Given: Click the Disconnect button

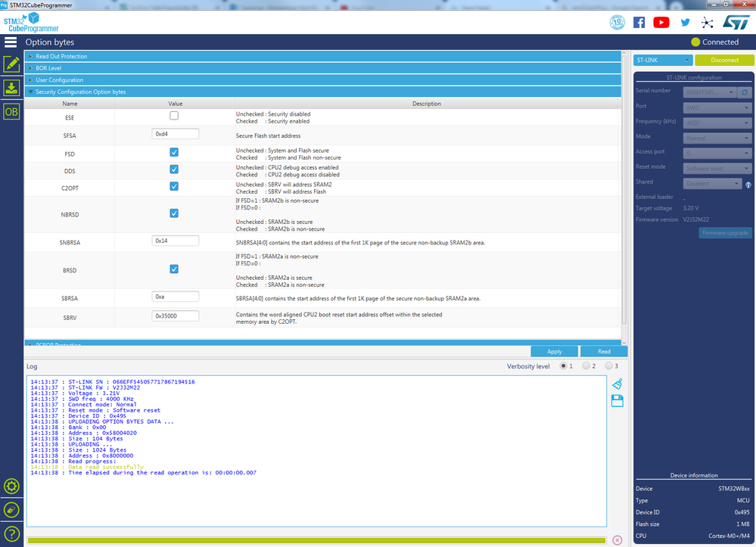Looking at the screenshot, I should tap(724, 61).
